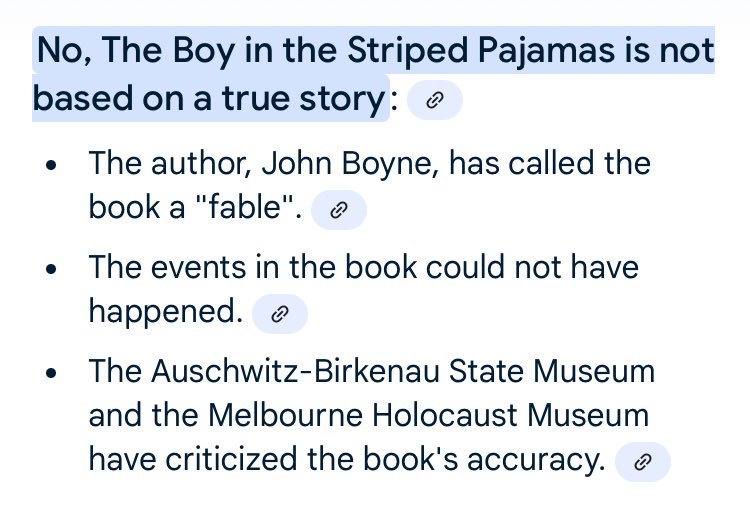The width and height of the screenshot is (750, 505).
Task: Click the word "happened."
Action: point(166,313)
